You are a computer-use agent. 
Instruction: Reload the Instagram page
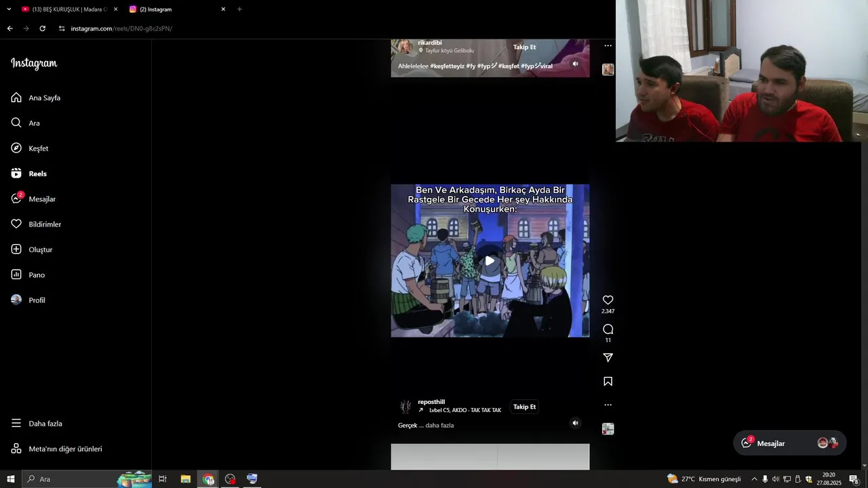pyautogui.click(x=42, y=28)
